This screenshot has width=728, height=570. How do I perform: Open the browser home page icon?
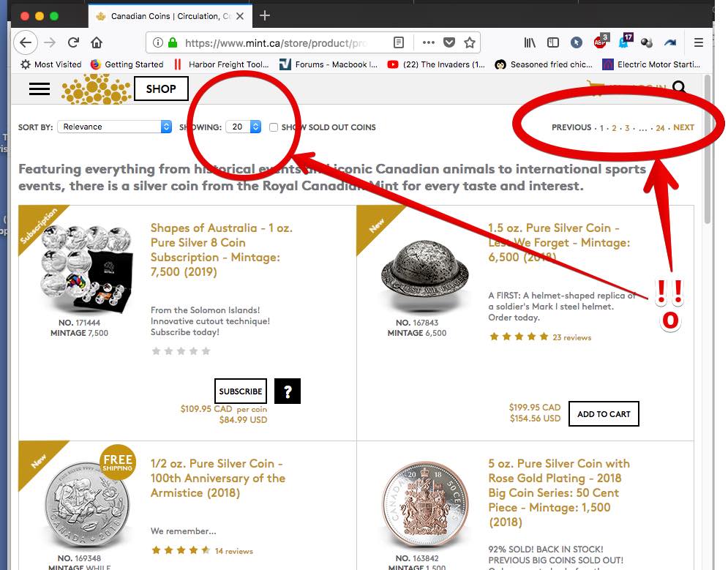tap(97, 42)
